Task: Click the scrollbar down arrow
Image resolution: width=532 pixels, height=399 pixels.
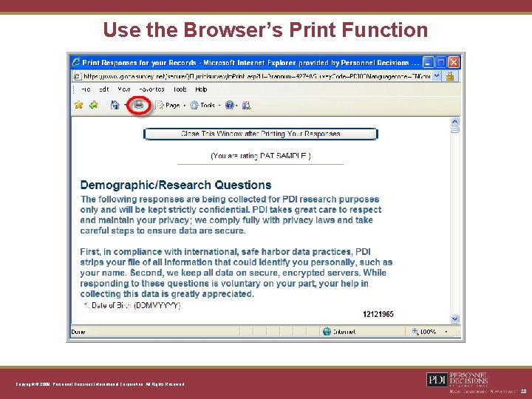Action: click(x=455, y=319)
